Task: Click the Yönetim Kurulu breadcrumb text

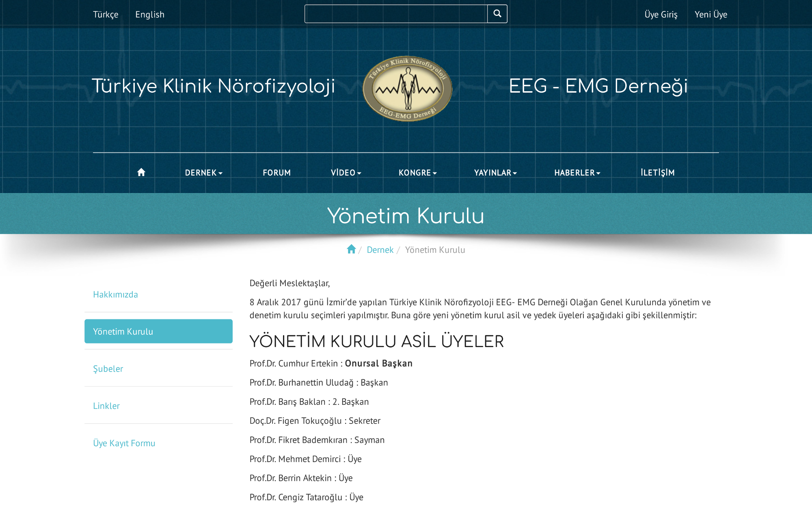Action: [435, 250]
